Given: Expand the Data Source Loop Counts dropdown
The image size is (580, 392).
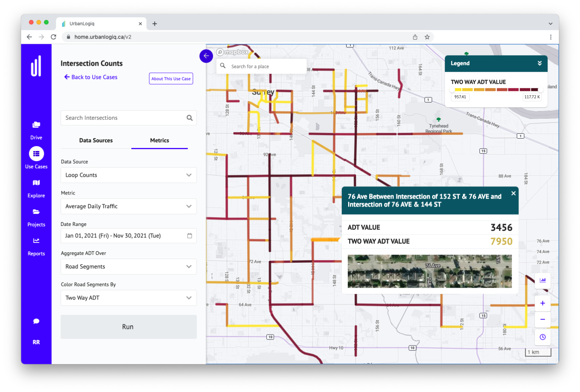Looking at the screenshot, I should [x=128, y=175].
